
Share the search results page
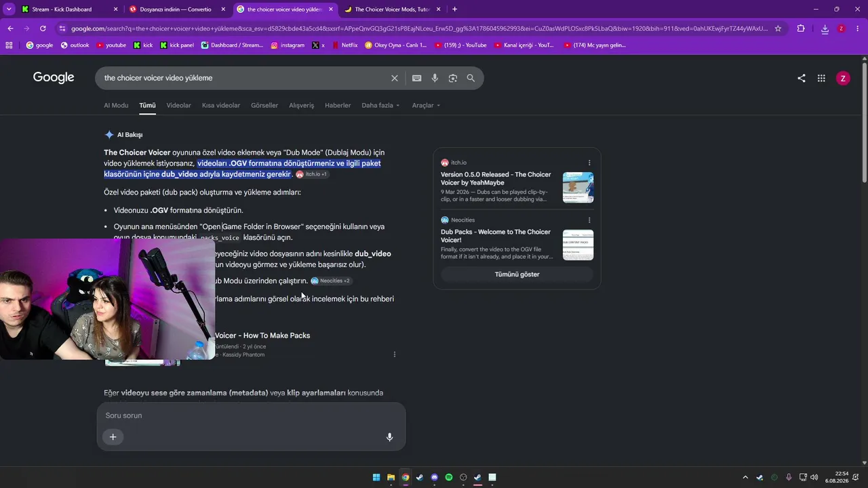pyautogui.click(x=802, y=78)
